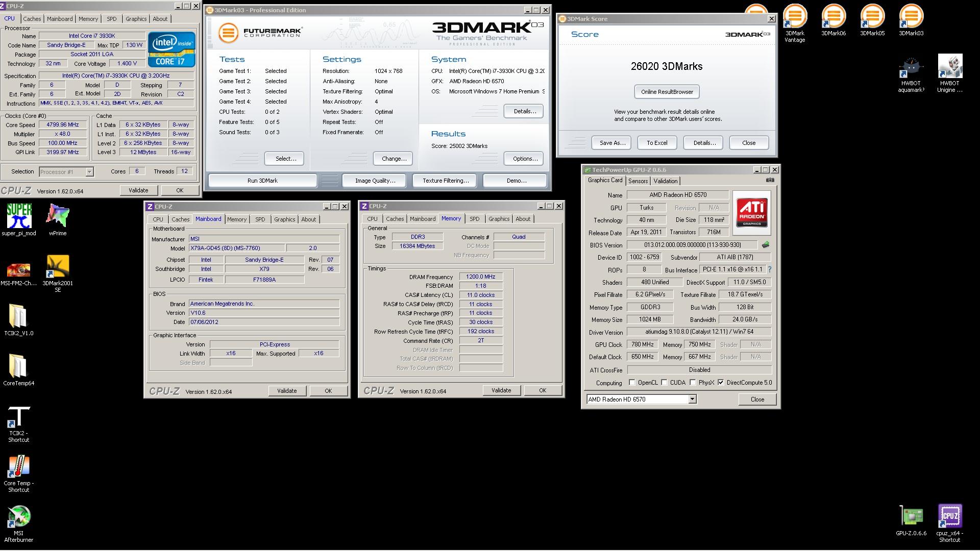Screen dimensions: 980x551
Task: Click the ATI Radeon logo in GPU-Z
Action: (x=751, y=212)
